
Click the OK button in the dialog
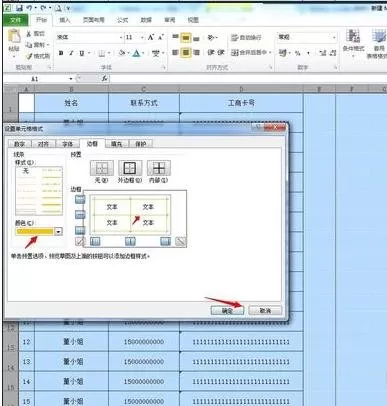[x=227, y=311]
